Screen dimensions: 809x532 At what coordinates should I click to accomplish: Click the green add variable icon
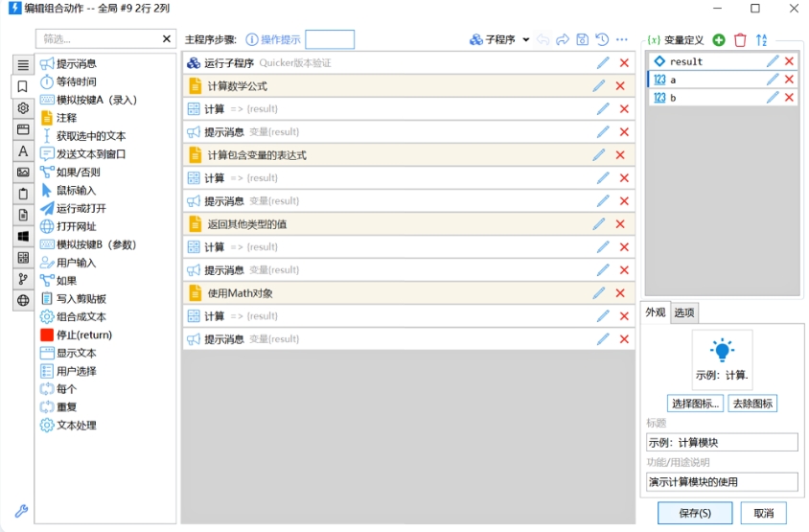(x=719, y=39)
